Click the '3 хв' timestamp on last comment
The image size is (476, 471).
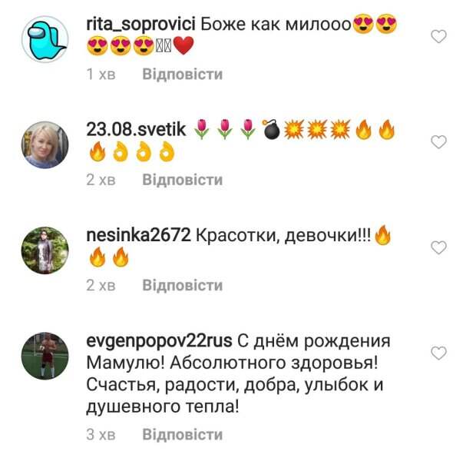[x=101, y=434]
